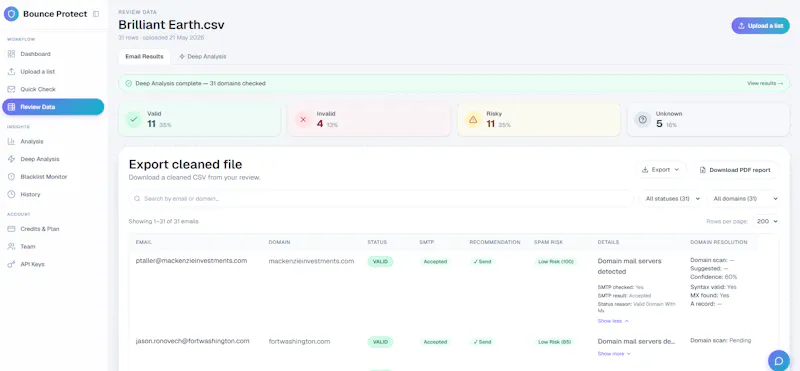Click jason.ronovech@fortwashington.com email
The width and height of the screenshot is (800, 371).
[x=192, y=341]
